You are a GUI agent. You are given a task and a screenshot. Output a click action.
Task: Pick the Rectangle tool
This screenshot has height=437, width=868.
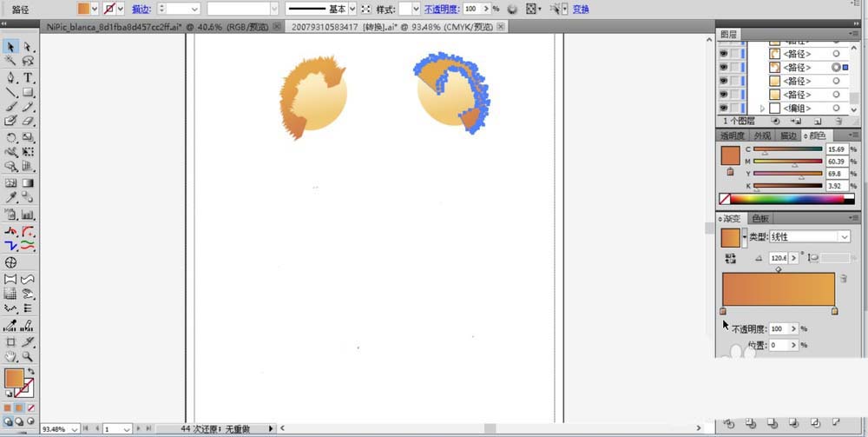tap(28, 92)
